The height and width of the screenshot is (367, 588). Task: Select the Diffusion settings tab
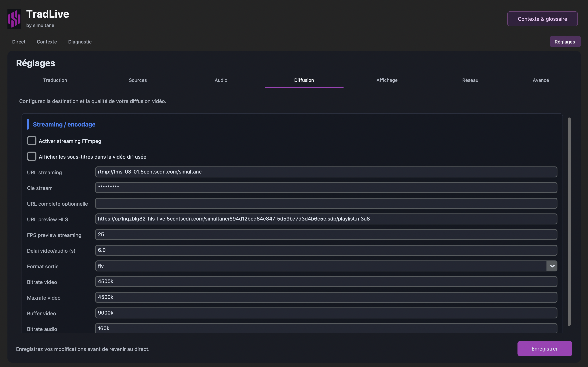click(304, 80)
